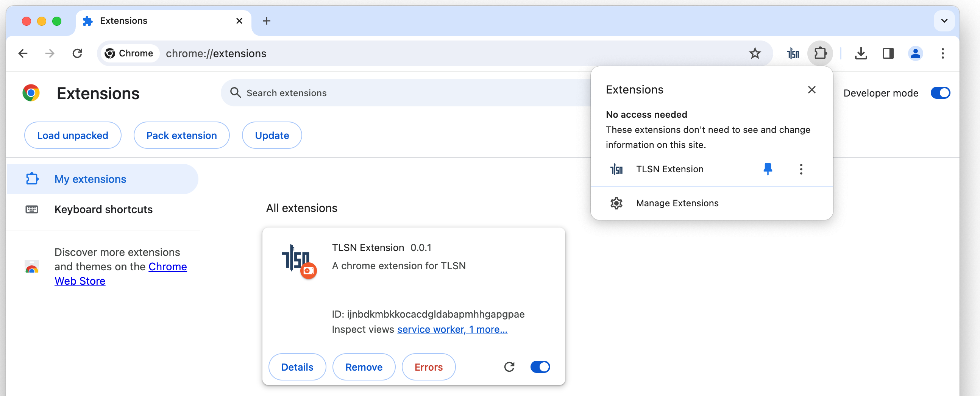Open the profile avatar menu
This screenshot has width=980, height=396.
[x=915, y=54]
